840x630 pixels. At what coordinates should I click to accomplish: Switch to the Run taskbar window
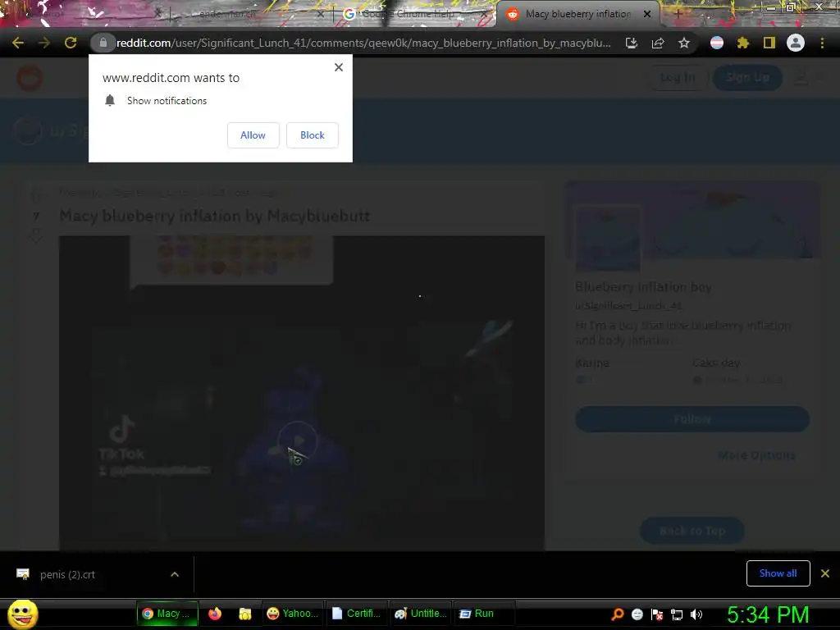484,614
